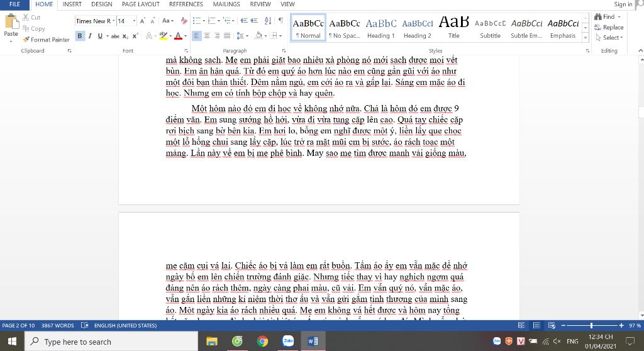644x351 pixels.
Task: Expand the Styles gallery more arrow
Action: [586, 37]
